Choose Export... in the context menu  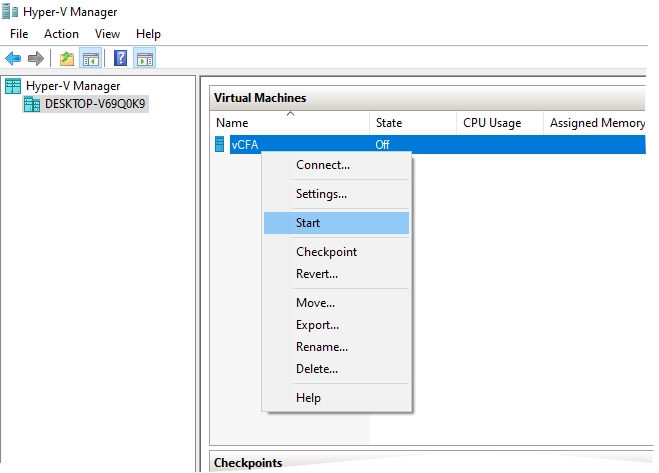[336, 325]
